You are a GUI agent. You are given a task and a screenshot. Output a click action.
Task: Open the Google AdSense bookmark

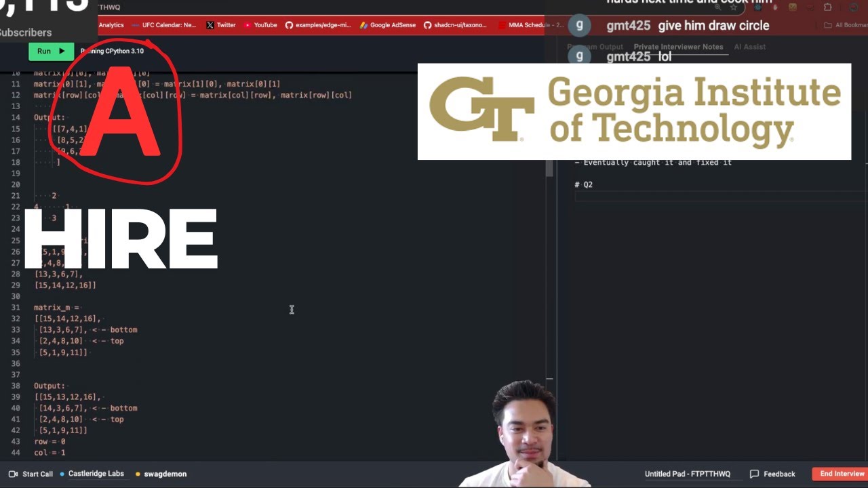[x=388, y=25]
